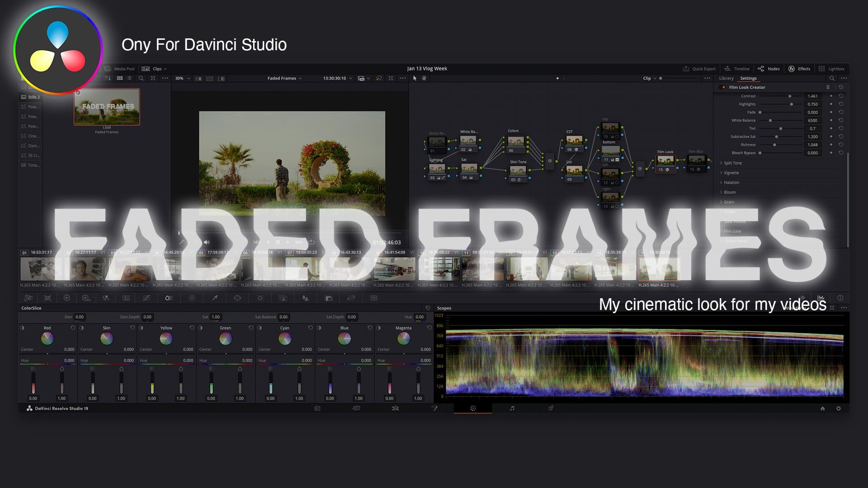This screenshot has height=488, width=868.
Task: Toggle the Green color slice bypass
Action: (x=200, y=328)
